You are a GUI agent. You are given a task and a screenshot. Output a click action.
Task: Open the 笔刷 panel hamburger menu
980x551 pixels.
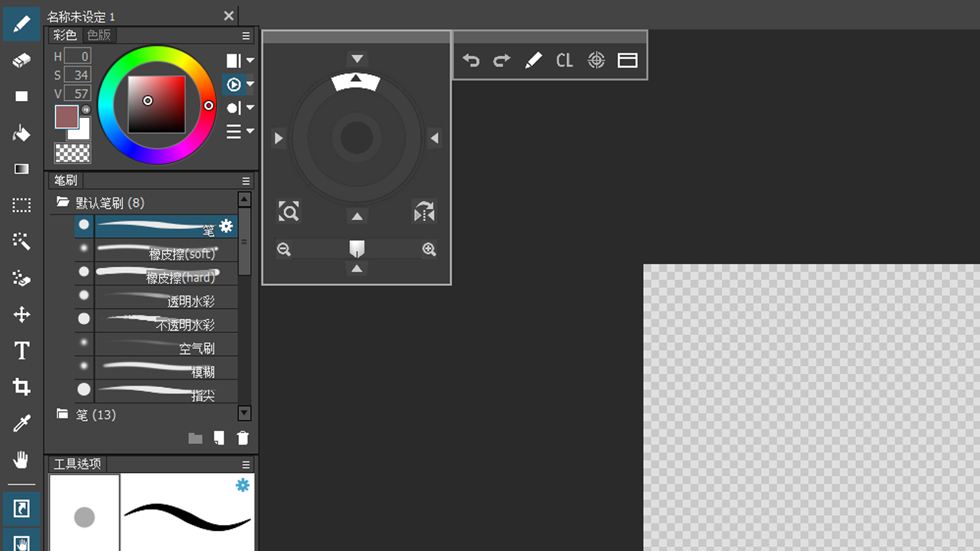[247, 181]
